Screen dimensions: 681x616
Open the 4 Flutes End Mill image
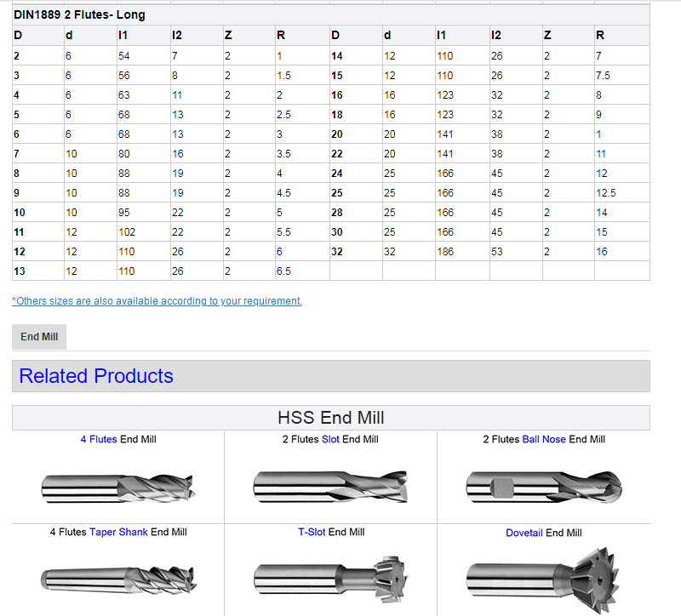[x=118, y=488]
